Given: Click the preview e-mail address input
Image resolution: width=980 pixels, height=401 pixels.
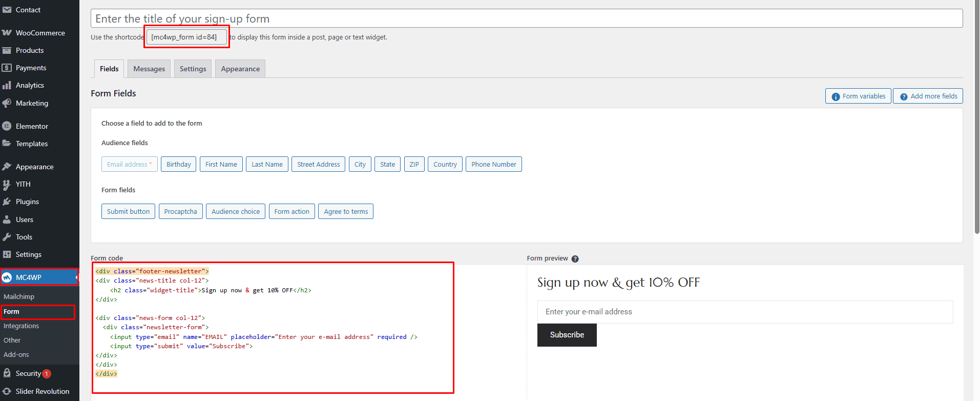Looking at the screenshot, I should (x=745, y=312).
